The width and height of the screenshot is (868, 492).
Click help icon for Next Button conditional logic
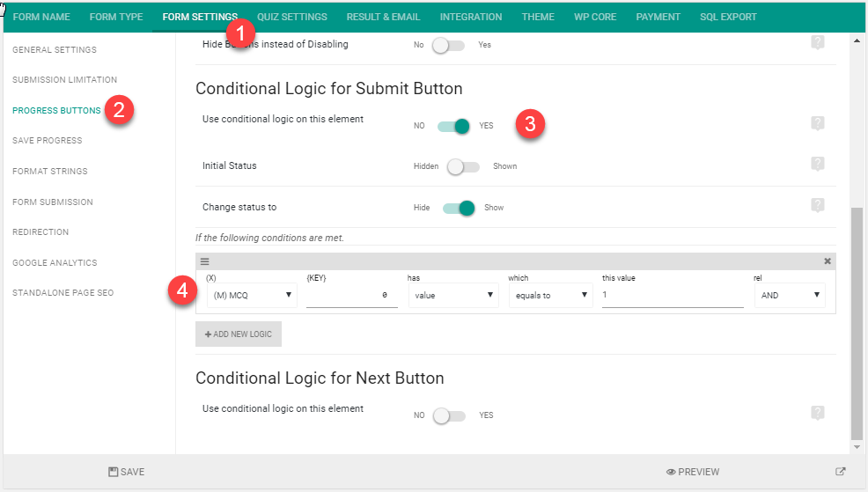click(817, 413)
